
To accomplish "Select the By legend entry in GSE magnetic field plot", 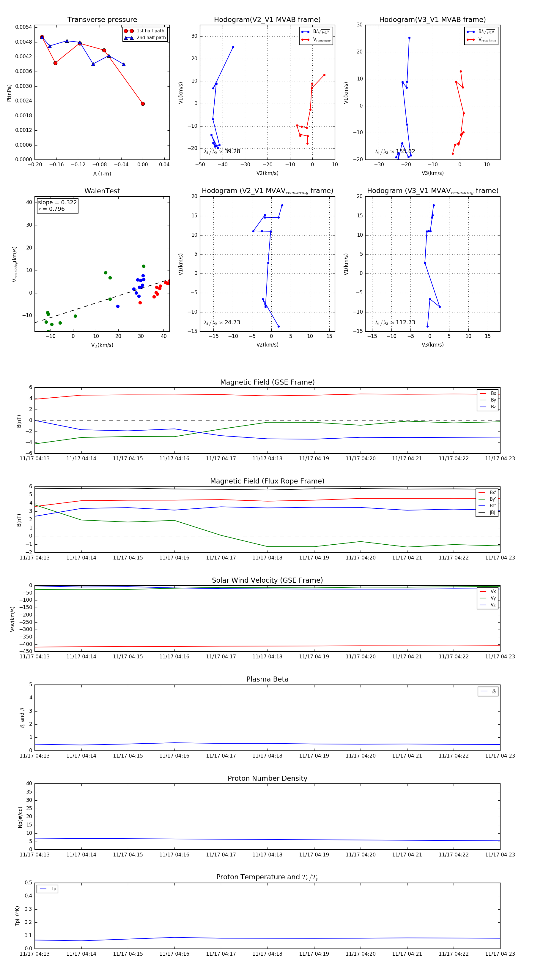I will (x=488, y=400).
